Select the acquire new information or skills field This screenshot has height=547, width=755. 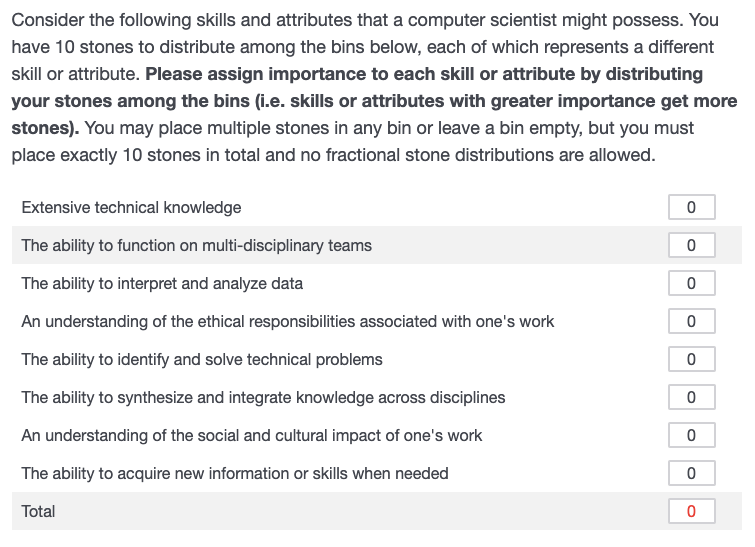(691, 473)
